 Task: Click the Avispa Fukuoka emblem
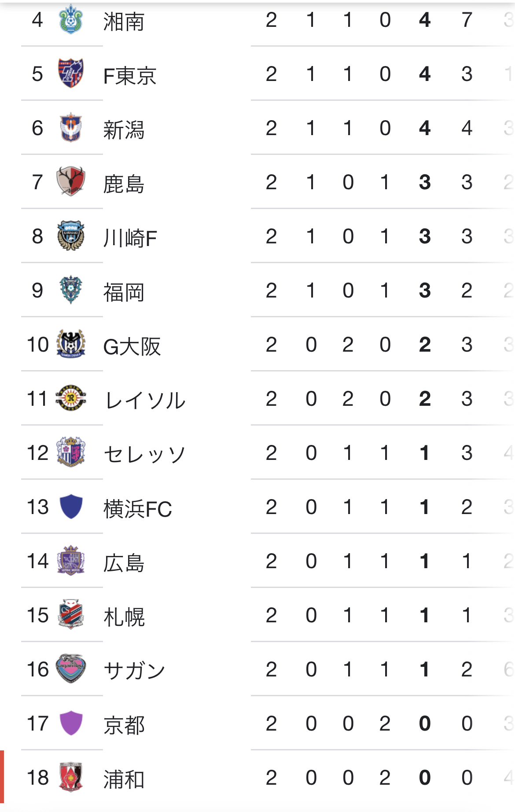coord(70,290)
